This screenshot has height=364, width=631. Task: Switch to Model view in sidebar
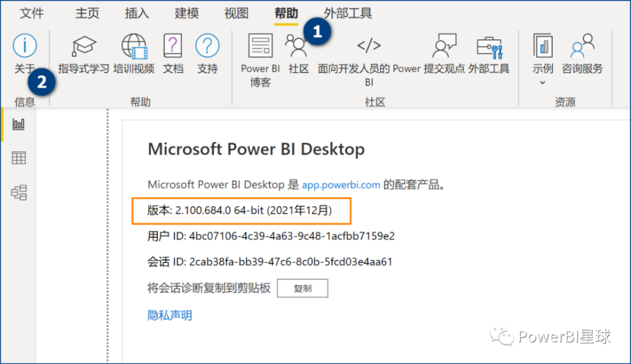point(18,192)
